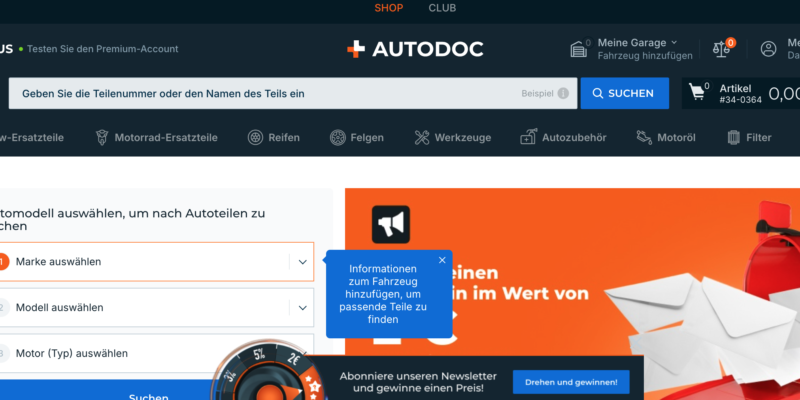Click the Marke auswählen chevron arrow

[303, 262]
